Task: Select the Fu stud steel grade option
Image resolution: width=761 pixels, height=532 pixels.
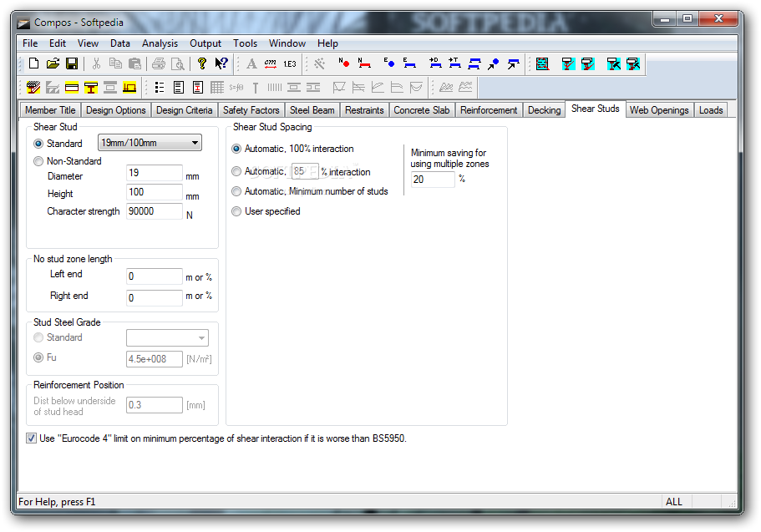Action: 38,357
